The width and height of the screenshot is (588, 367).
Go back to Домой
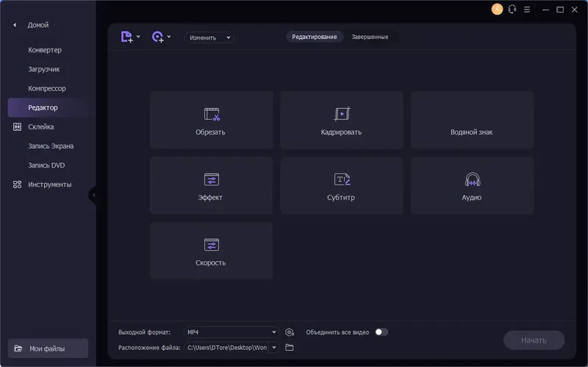point(38,25)
